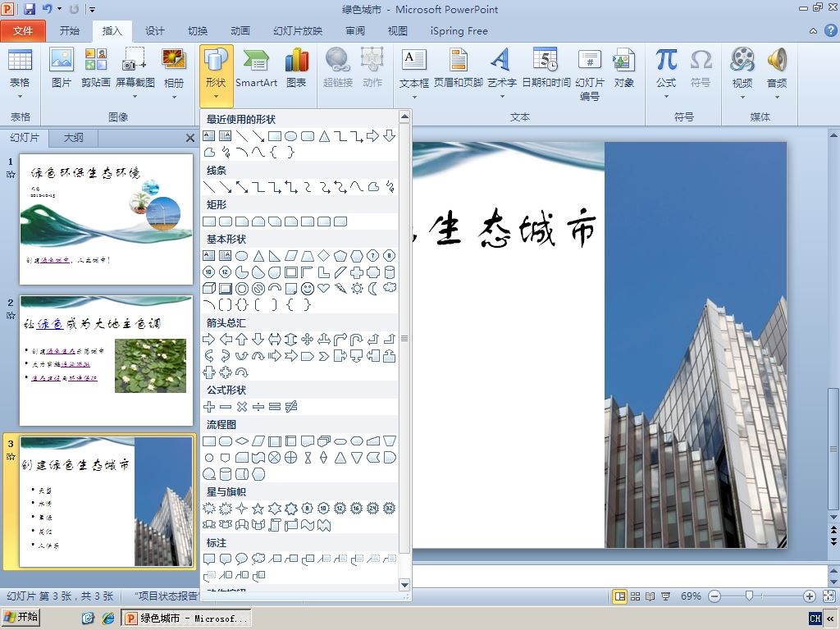
Task: Launch Internet Explorer from quick launch
Action: 107,619
